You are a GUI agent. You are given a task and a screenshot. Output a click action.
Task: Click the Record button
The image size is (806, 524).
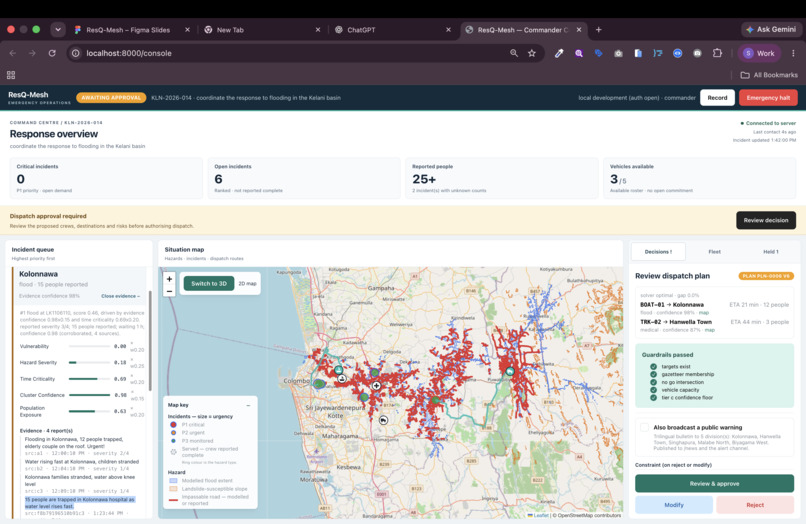pyautogui.click(x=717, y=98)
